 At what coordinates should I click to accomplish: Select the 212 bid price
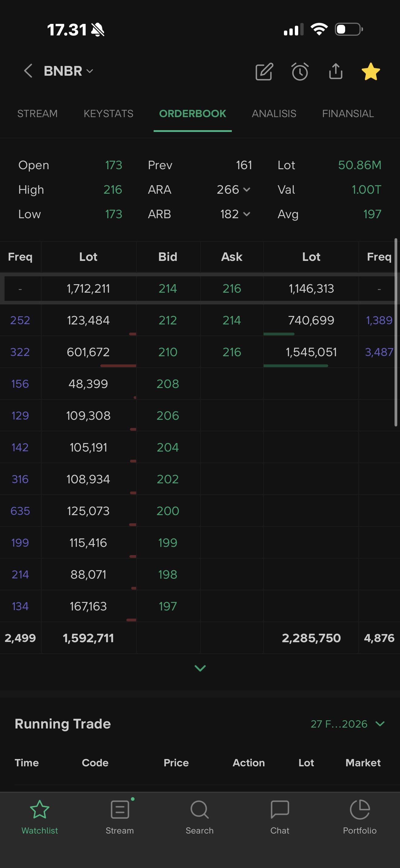tap(168, 320)
